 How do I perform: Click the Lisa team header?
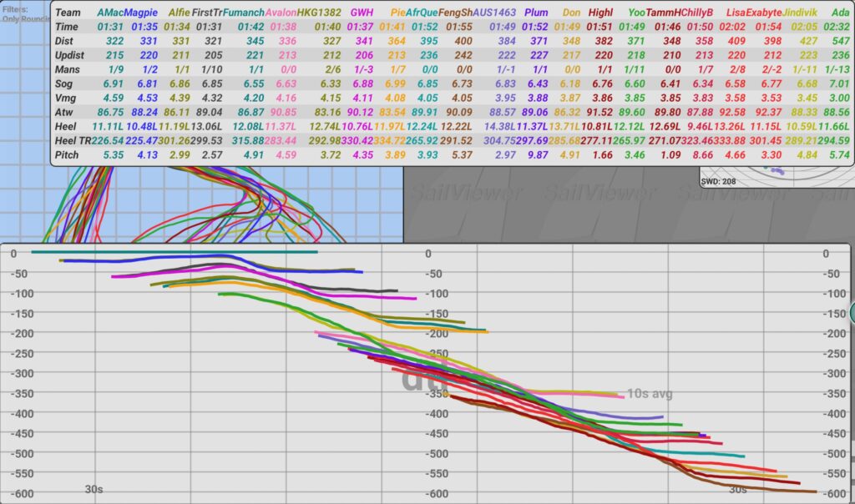click(736, 13)
